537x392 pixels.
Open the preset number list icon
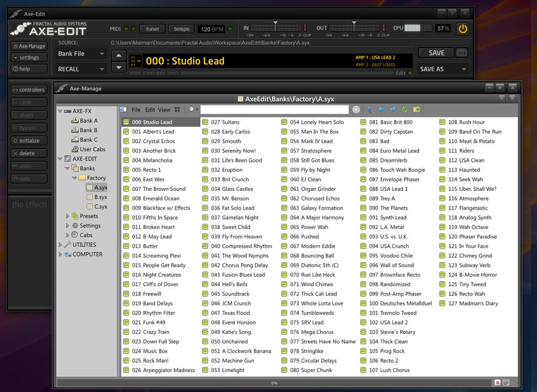pos(135,61)
